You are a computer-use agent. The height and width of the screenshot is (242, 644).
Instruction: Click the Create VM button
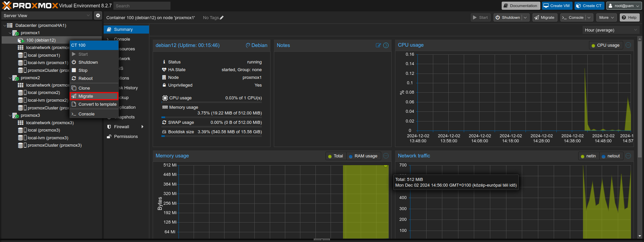[x=557, y=6]
